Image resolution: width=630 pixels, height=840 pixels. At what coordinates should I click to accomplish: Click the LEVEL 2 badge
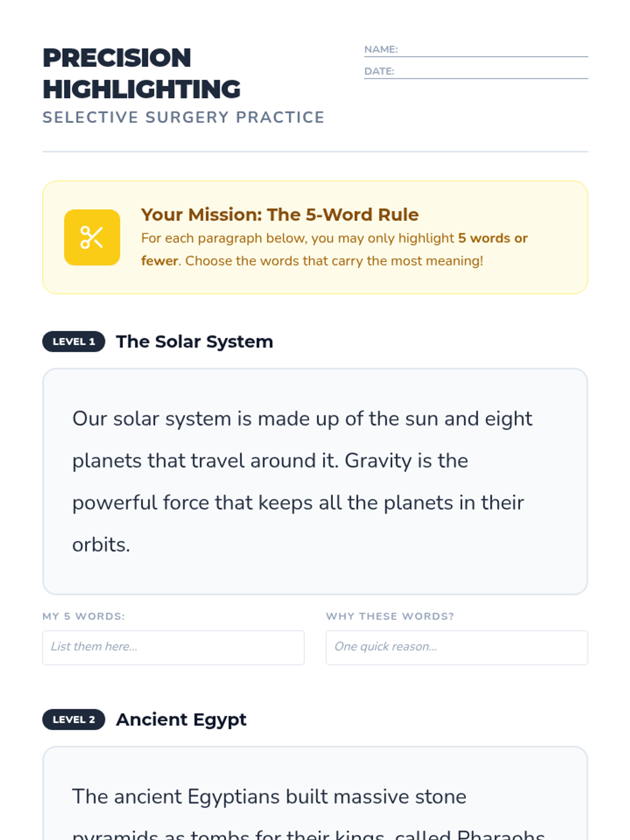coord(73,720)
